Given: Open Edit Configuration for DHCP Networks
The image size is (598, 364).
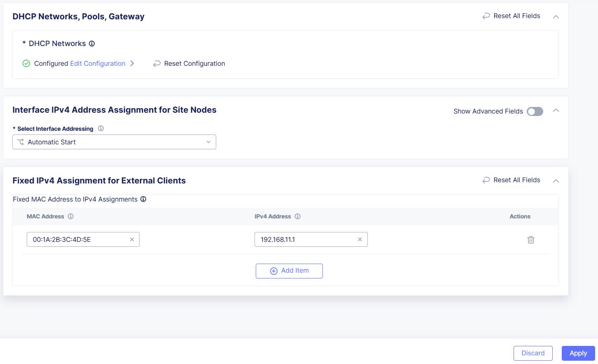Looking at the screenshot, I should pos(98,63).
